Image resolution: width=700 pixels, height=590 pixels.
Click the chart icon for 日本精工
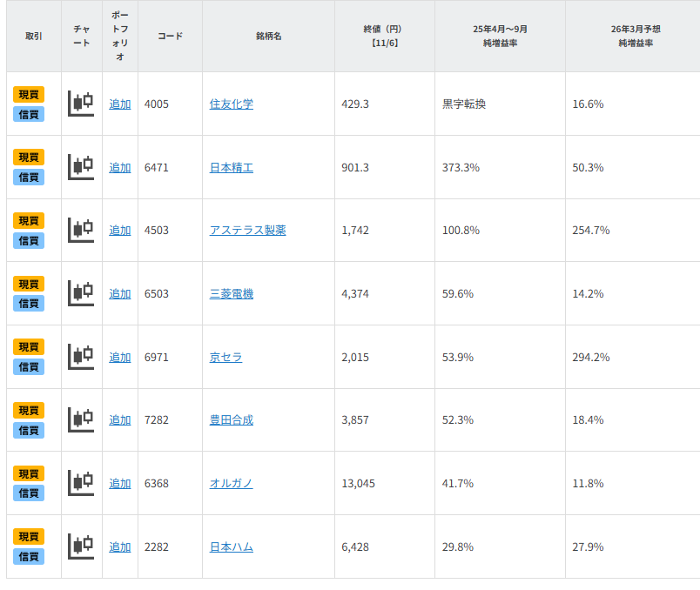(x=80, y=166)
